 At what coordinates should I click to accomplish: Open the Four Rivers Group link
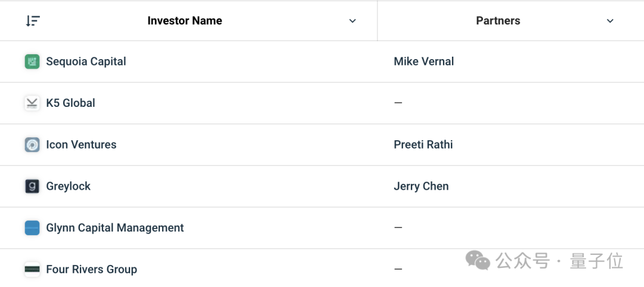(x=92, y=269)
